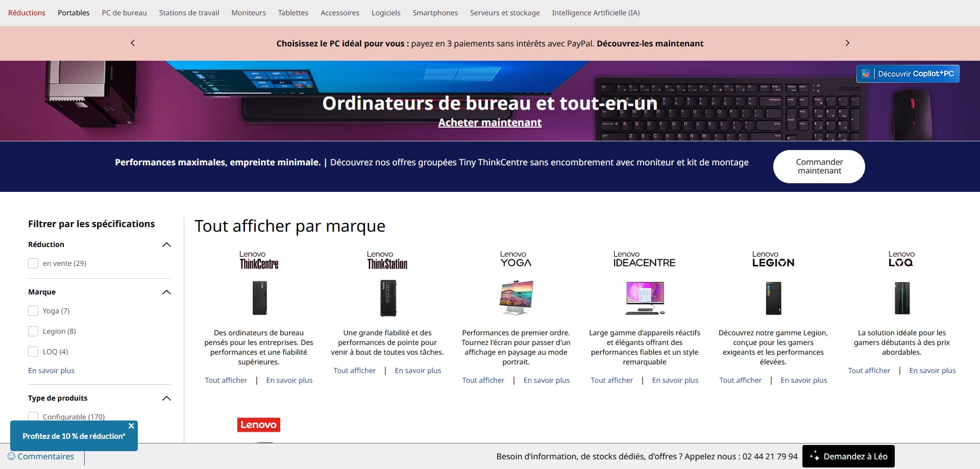The image size is (980, 469).
Task: Collapse the Réduction filter section
Action: [166, 244]
